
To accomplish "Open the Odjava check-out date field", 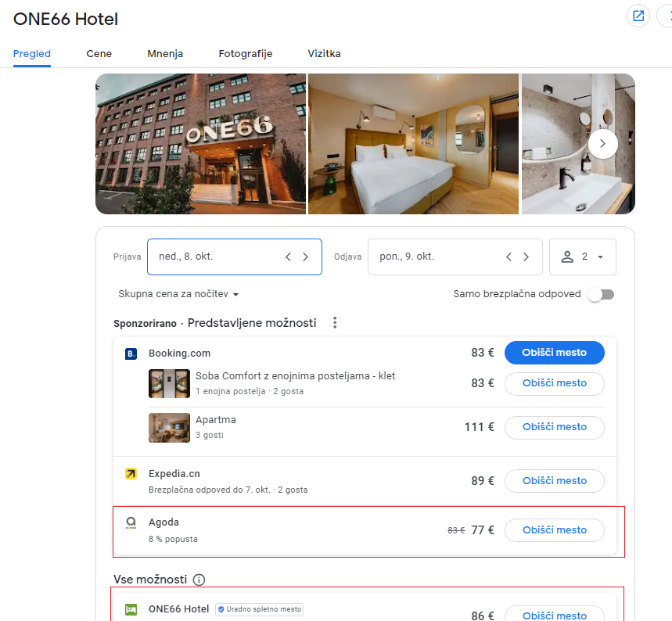I will click(x=455, y=257).
